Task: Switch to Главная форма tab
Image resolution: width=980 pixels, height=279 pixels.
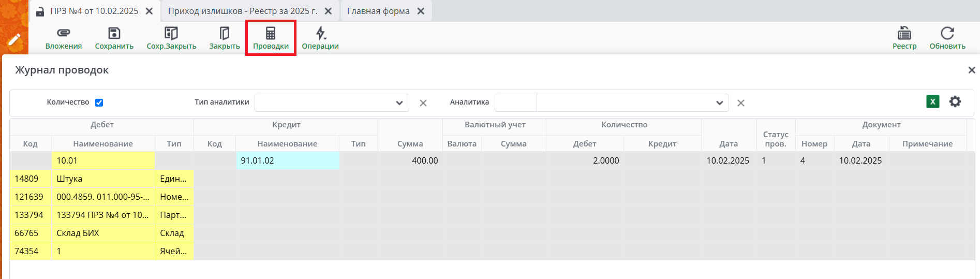Action: click(378, 11)
